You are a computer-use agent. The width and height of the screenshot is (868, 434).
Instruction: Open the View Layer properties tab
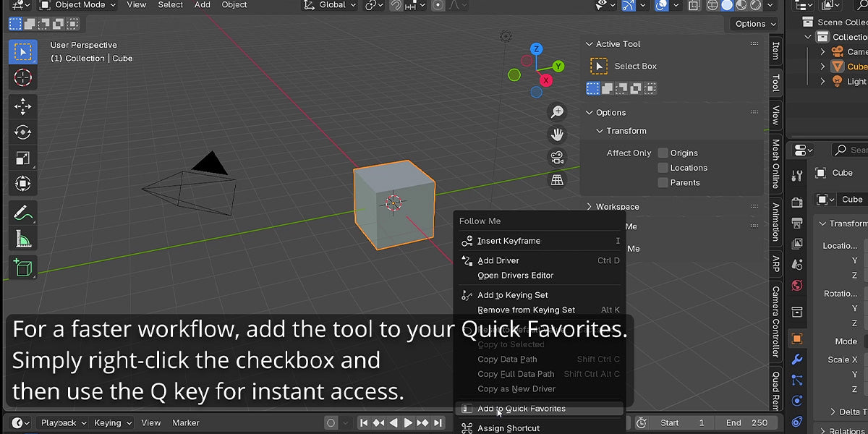point(797,244)
